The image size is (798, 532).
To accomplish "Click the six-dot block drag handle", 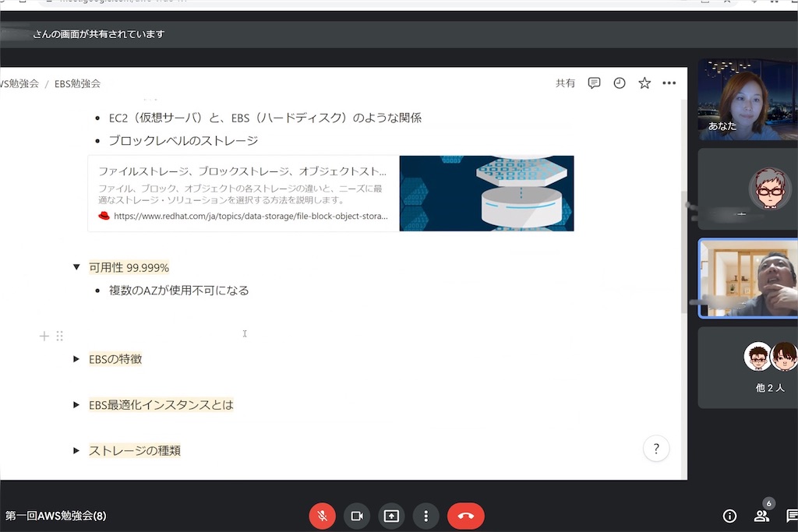I will [x=59, y=336].
